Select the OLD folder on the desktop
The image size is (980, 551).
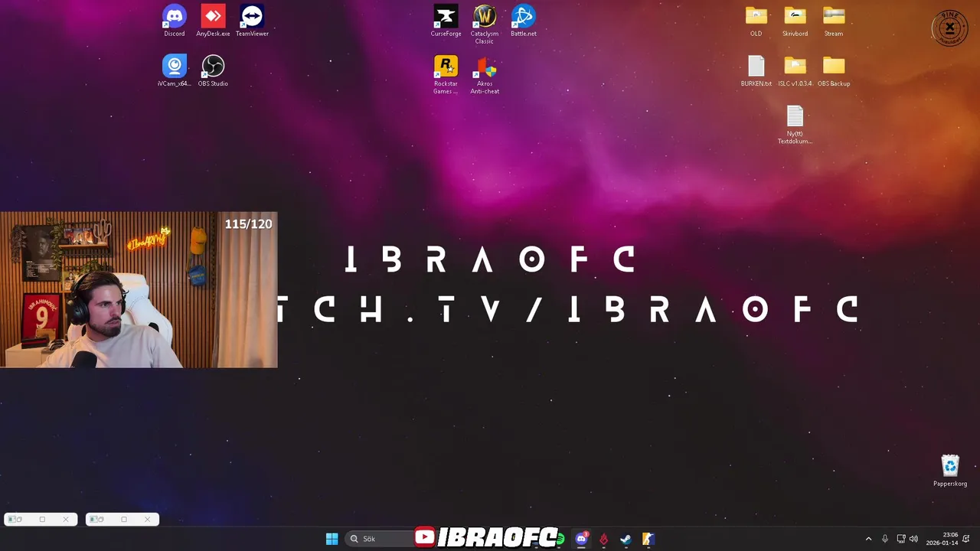point(756,21)
